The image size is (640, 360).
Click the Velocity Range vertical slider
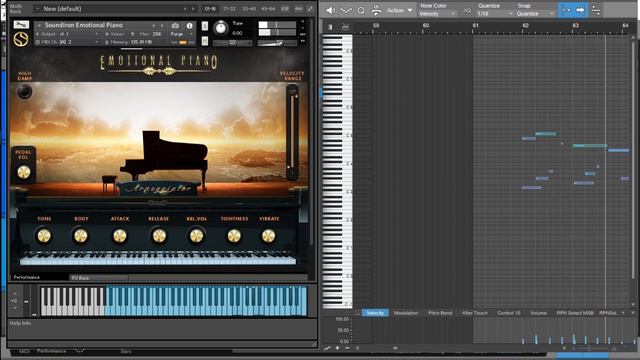(x=292, y=131)
